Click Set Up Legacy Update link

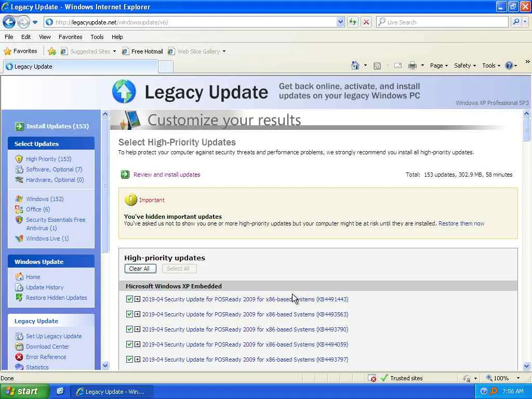point(54,336)
